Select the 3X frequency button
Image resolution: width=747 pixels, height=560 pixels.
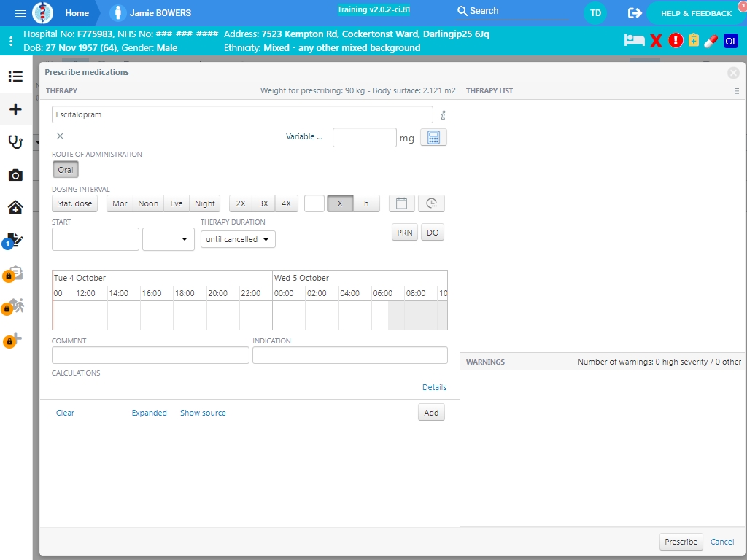point(263,203)
